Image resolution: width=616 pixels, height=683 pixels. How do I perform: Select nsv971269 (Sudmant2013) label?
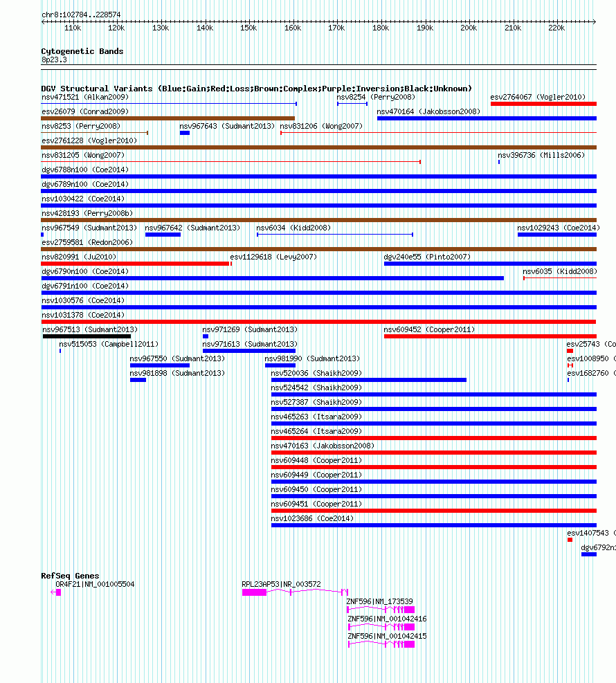pyautogui.click(x=250, y=330)
